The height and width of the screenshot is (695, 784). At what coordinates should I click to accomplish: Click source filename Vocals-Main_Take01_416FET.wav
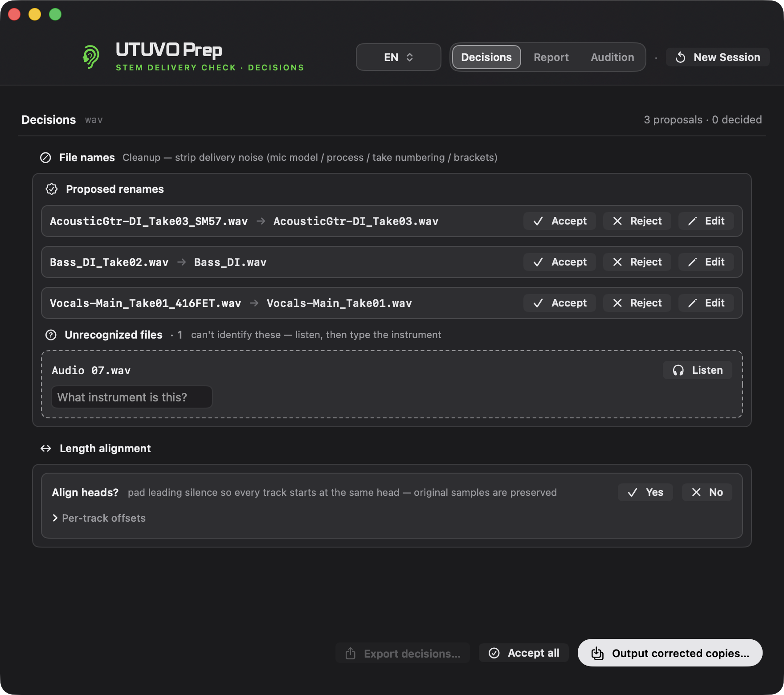click(x=145, y=303)
